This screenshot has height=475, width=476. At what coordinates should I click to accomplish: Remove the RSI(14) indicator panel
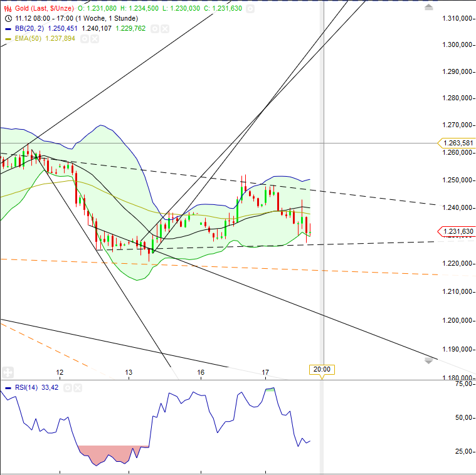click(x=78, y=388)
